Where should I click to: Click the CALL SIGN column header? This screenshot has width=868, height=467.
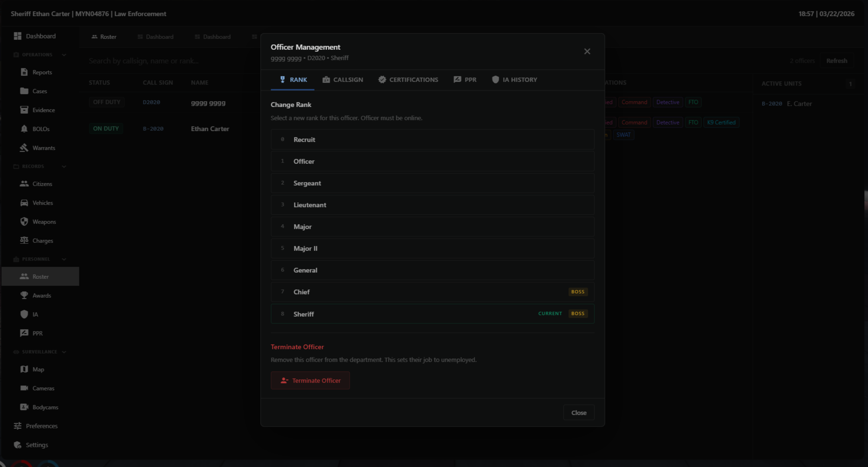(158, 82)
